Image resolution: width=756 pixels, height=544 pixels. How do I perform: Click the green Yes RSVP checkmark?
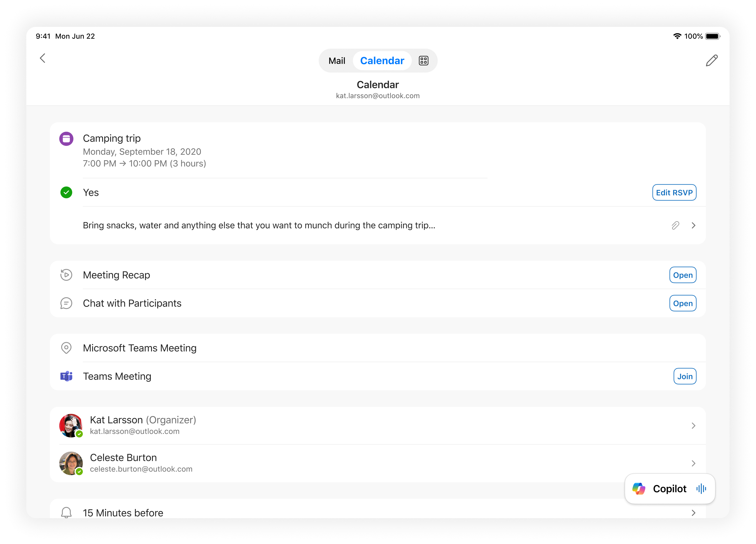point(66,192)
